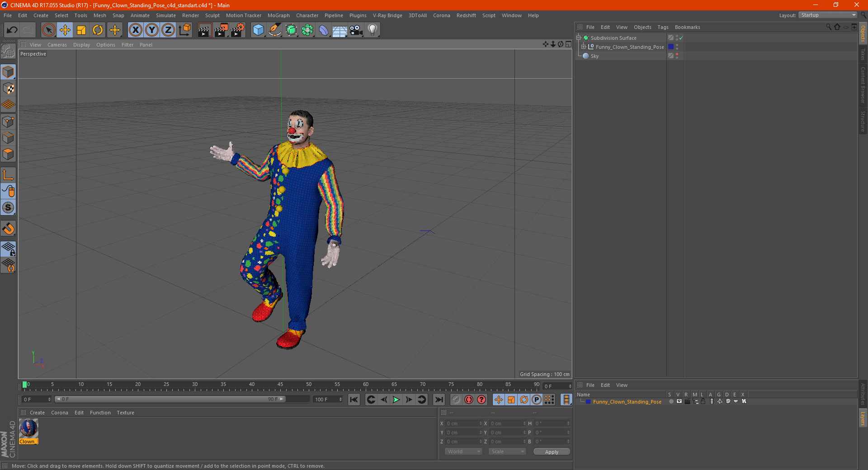Open the World coordinate system dropdown
Viewport: 868px width, 470px height.
[463, 451]
